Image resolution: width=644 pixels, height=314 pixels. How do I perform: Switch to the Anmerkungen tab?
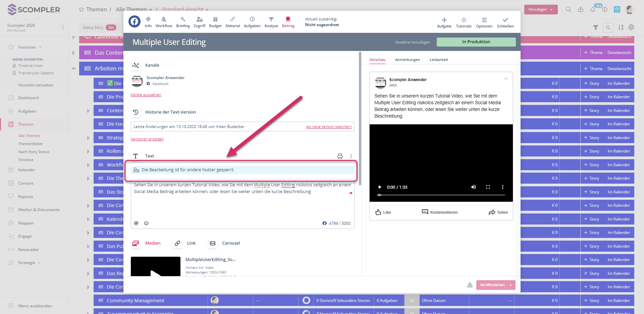(407, 60)
